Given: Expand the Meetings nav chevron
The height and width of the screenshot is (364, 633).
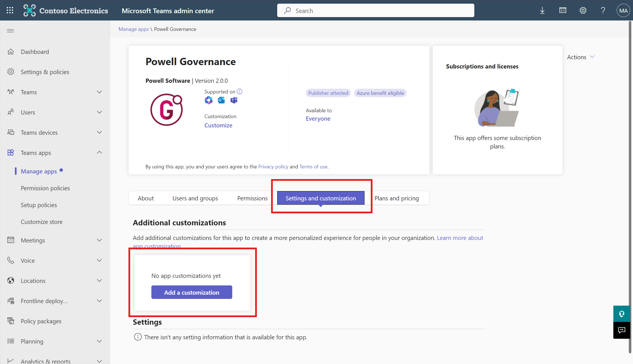Looking at the screenshot, I should tap(99, 240).
